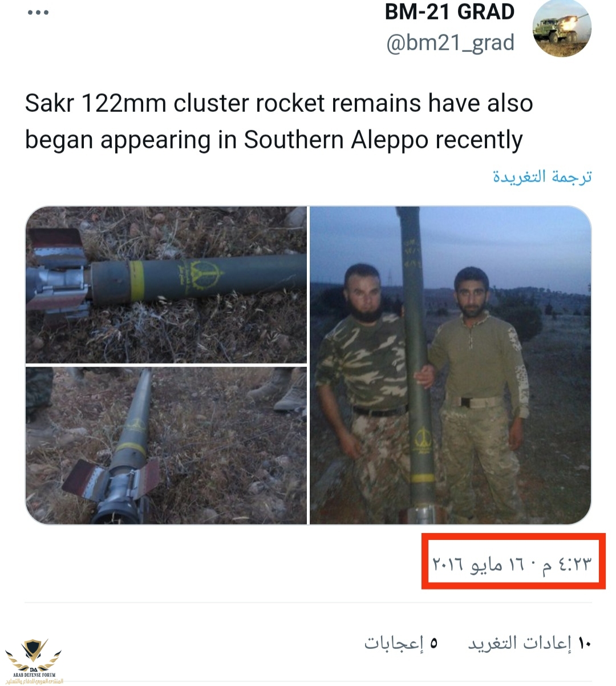
Task: Click the ٤:٢٣ م tweet time
Action: tap(566, 564)
